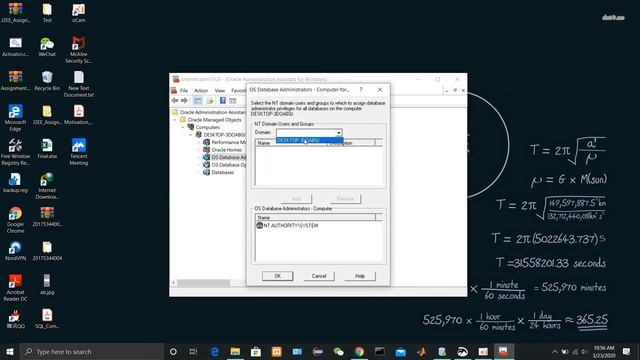Image resolution: width=640 pixels, height=360 pixels.
Task: Open Microsoft Edge from taskbar
Action: [215, 351]
